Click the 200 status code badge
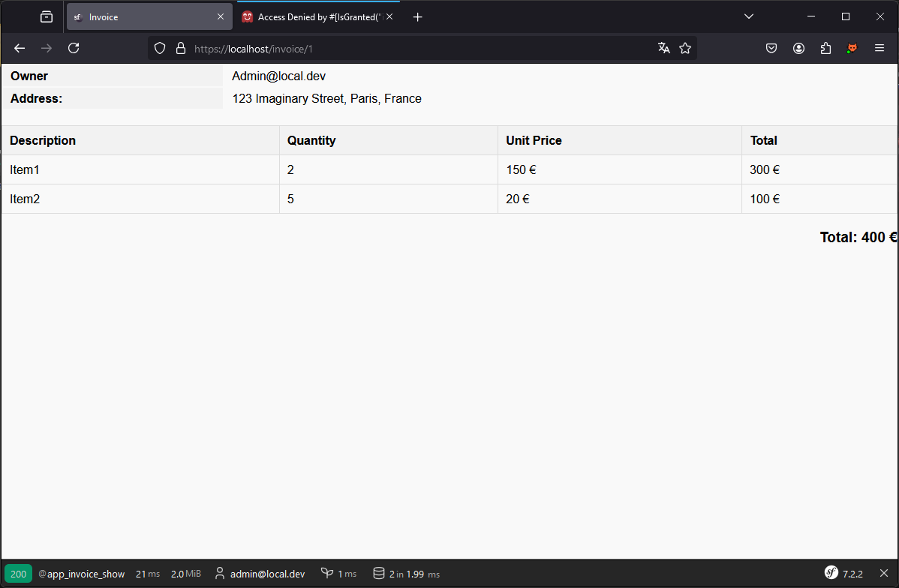899x588 pixels. click(x=18, y=574)
